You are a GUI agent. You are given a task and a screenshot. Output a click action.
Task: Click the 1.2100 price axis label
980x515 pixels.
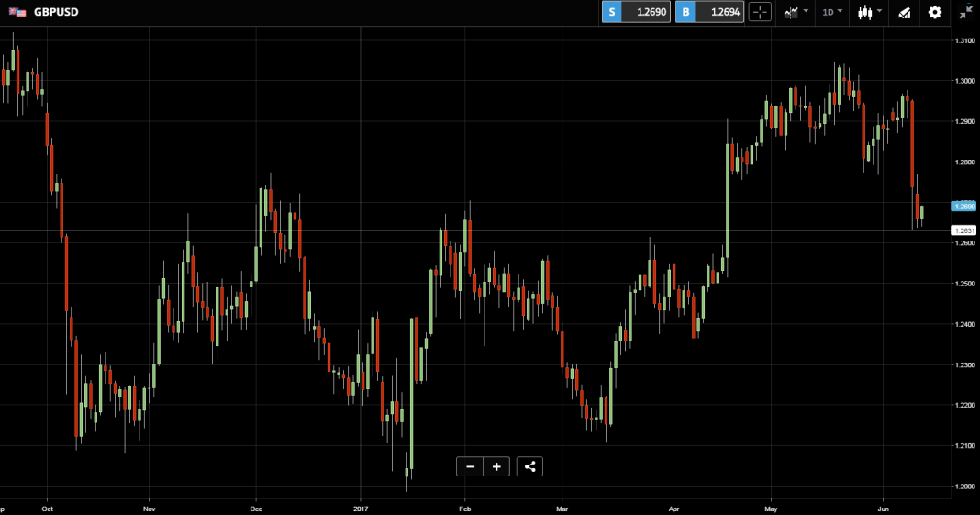point(964,446)
